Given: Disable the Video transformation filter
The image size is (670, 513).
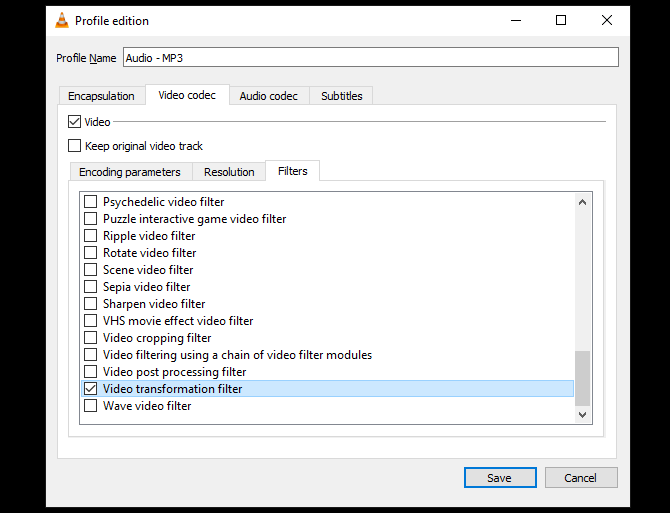Looking at the screenshot, I should pos(91,389).
